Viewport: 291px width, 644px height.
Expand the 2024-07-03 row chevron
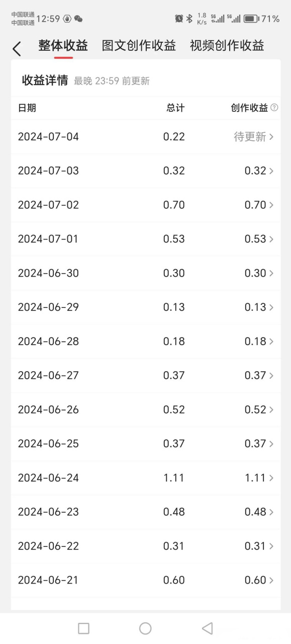pos(271,171)
